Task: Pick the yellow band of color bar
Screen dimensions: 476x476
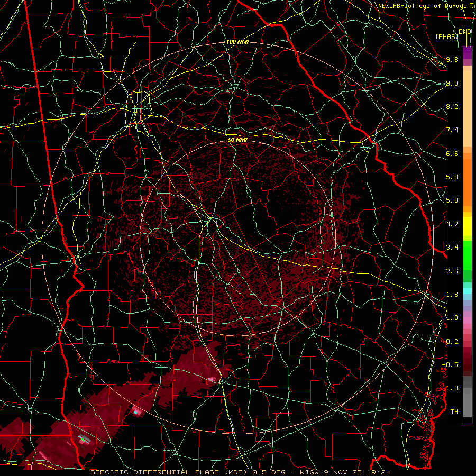Action: pos(467,226)
